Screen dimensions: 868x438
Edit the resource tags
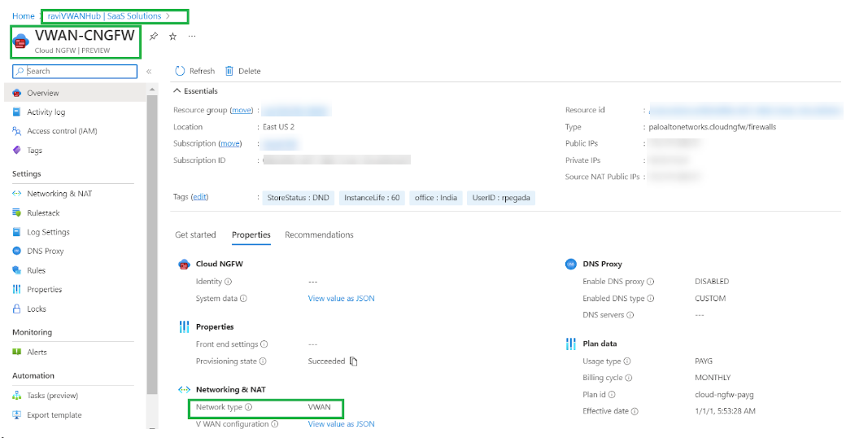(x=199, y=198)
